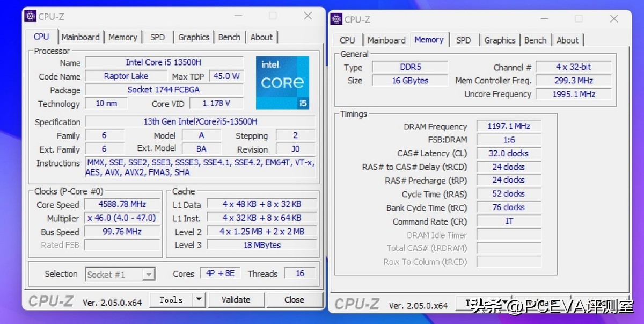Click the DRAM Frequency value field

(x=508, y=126)
